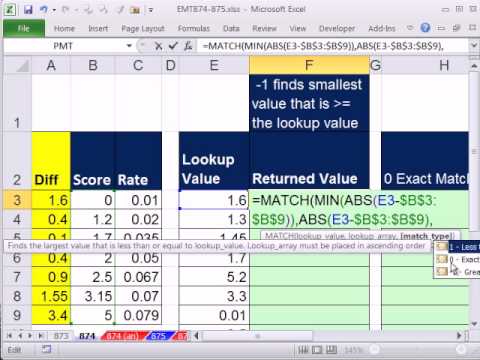The image size is (480, 360).
Task: Save the workbook from Quick Access Toolbar
Action: click(x=28, y=10)
